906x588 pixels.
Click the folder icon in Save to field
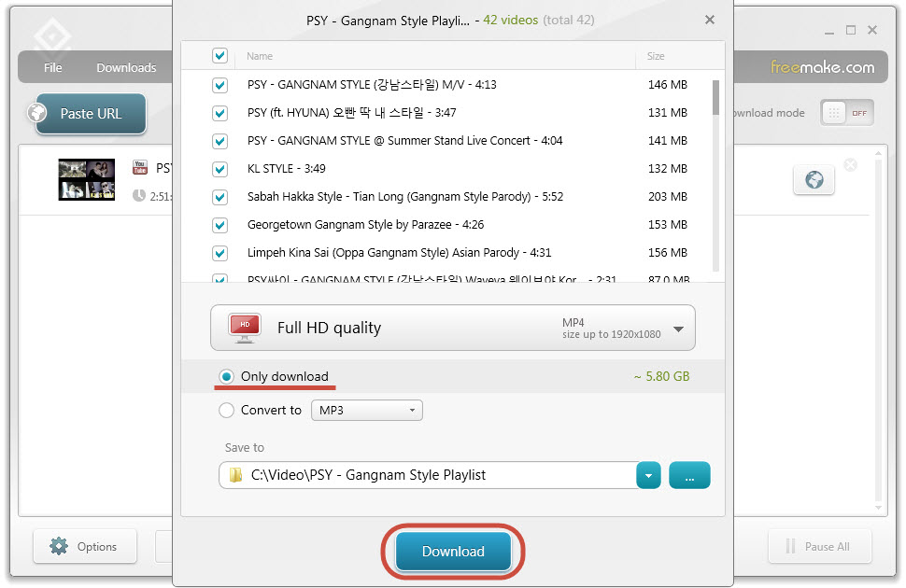(x=235, y=475)
